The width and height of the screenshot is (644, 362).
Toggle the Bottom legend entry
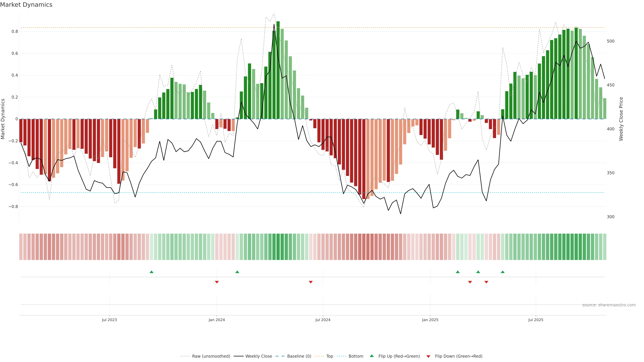pos(356,356)
